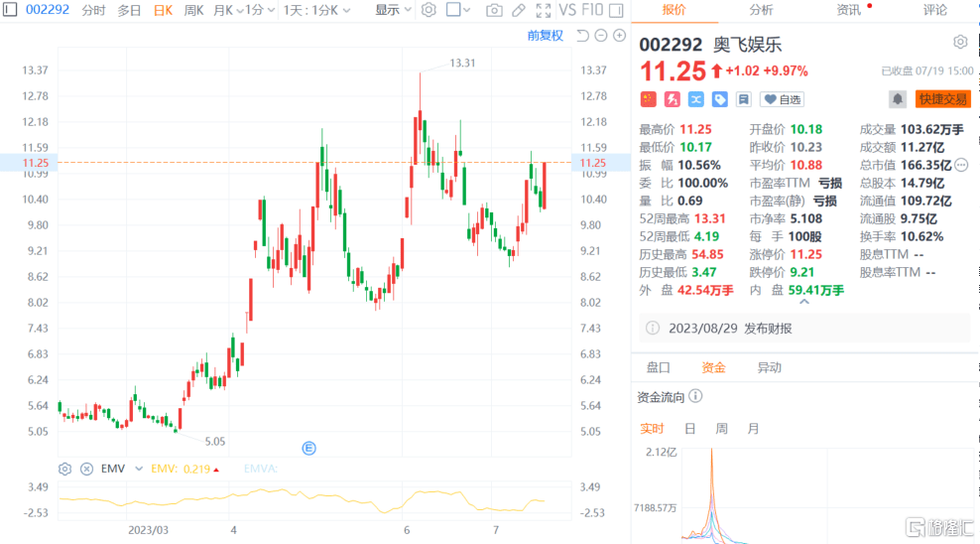This screenshot has height=544, width=980.
Task: Toggle left sidebar panel icon
Action: pos(8,10)
